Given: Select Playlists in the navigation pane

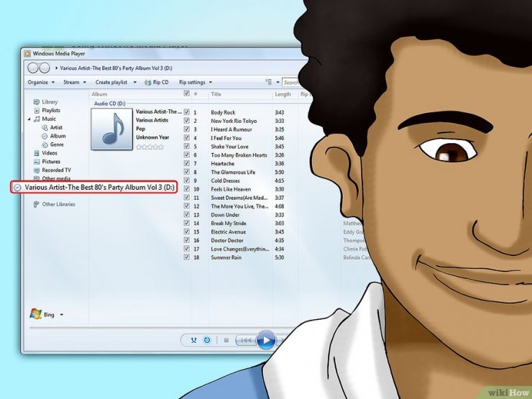Looking at the screenshot, I should [x=51, y=111].
